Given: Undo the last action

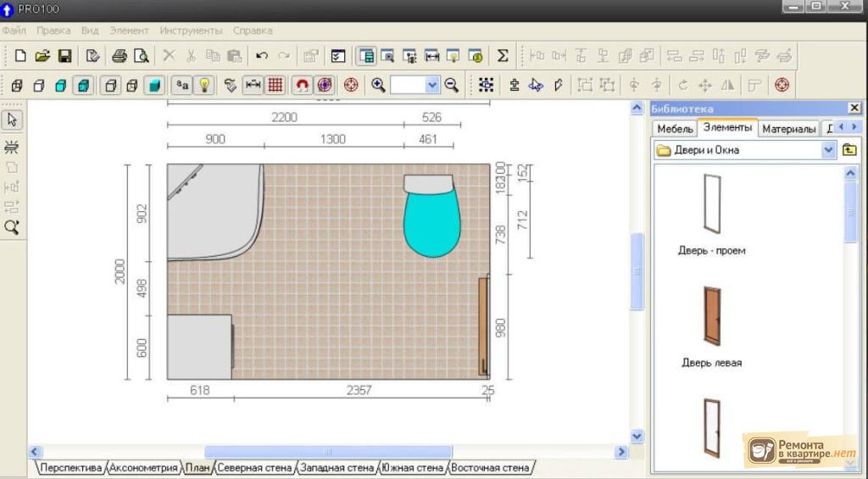Looking at the screenshot, I should click(x=262, y=56).
